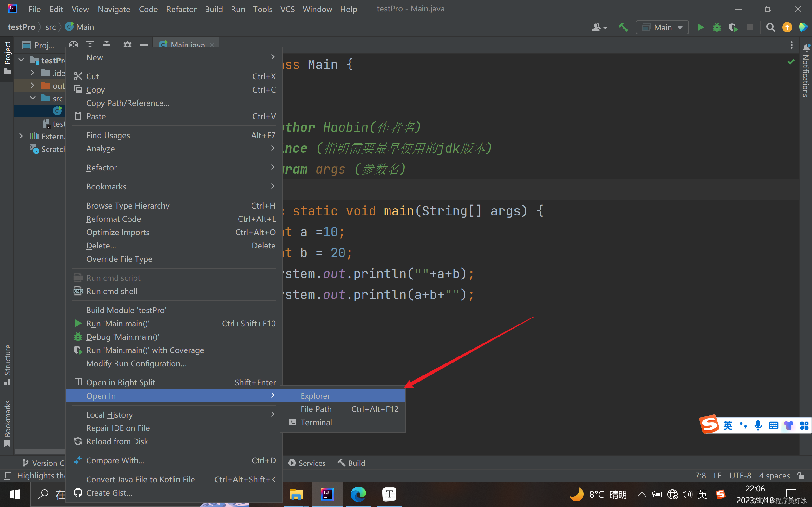812x507 pixels.
Task: Toggle the Structure tool window
Action: tap(7, 364)
